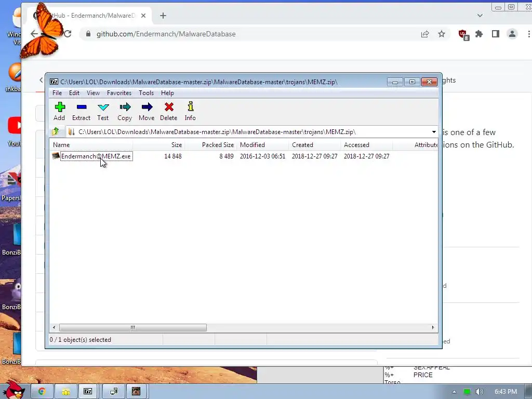This screenshot has height=399, width=532.
Task: Open the Info toolbar button
Action: (x=190, y=111)
